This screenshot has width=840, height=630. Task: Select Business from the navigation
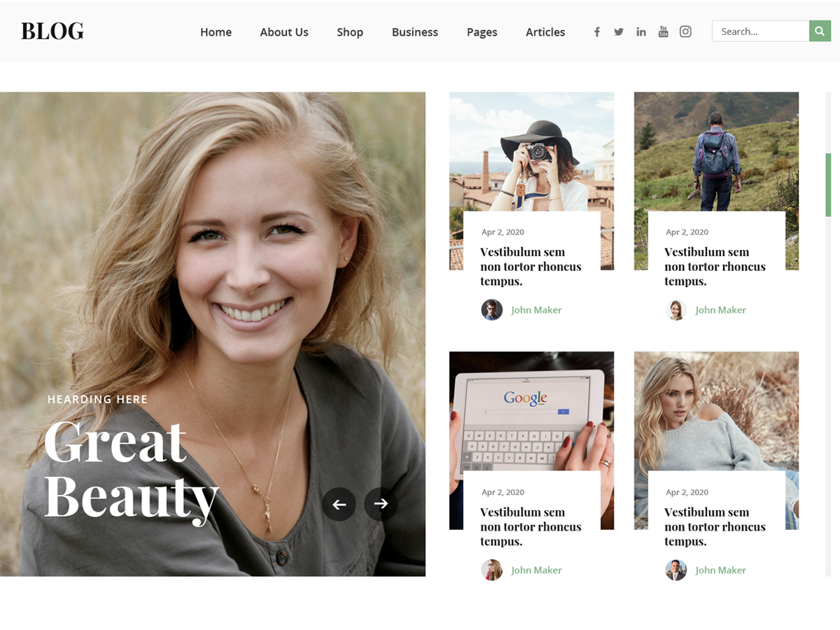(414, 32)
